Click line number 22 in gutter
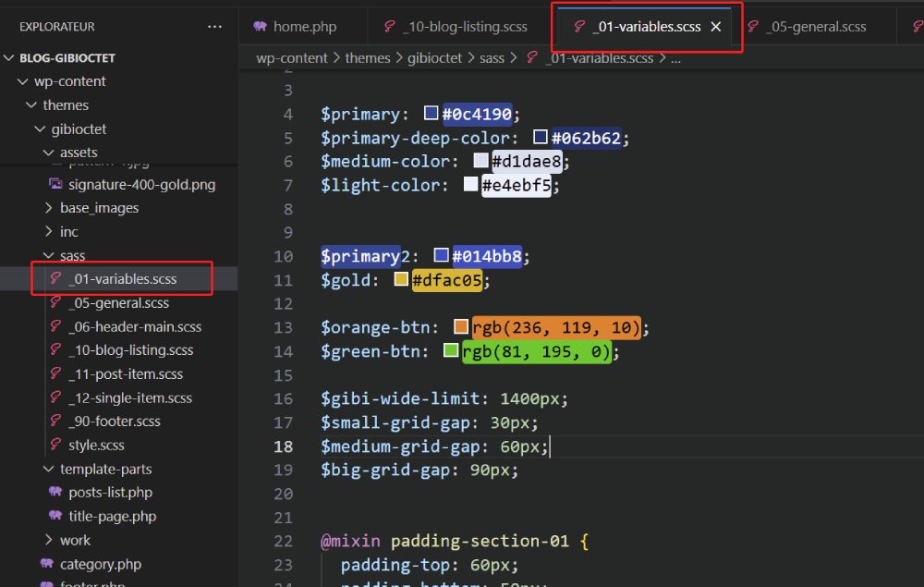Image resolution: width=924 pixels, height=587 pixels. [x=283, y=541]
